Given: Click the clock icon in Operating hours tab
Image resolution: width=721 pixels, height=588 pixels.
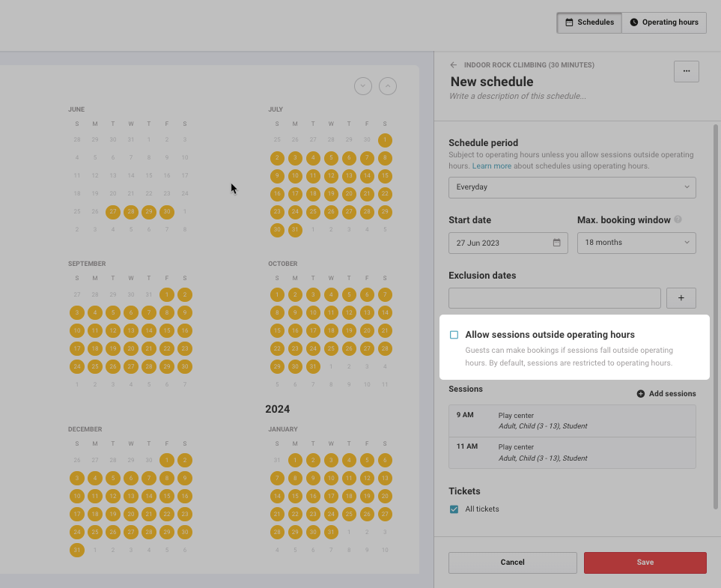Looking at the screenshot, I should pos(633,22).
